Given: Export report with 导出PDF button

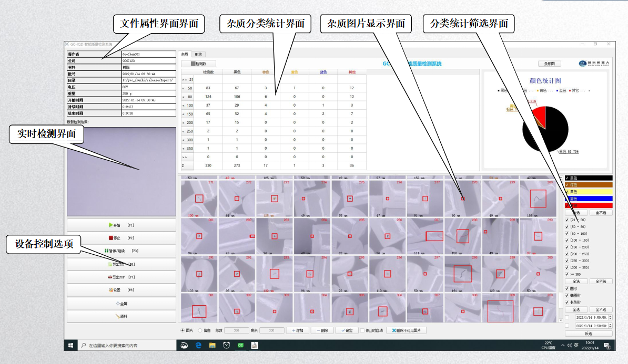Looking at the screenshot, I should (121, 277).
